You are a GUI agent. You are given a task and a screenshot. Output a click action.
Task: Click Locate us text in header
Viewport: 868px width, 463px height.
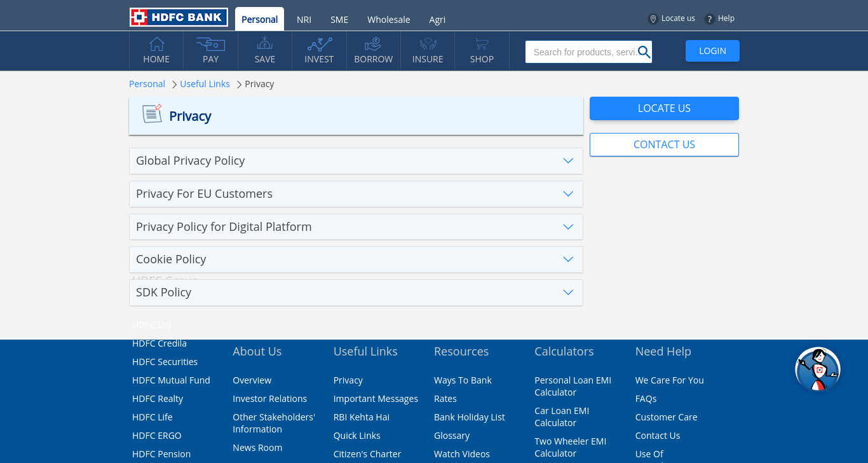[678, 18]
